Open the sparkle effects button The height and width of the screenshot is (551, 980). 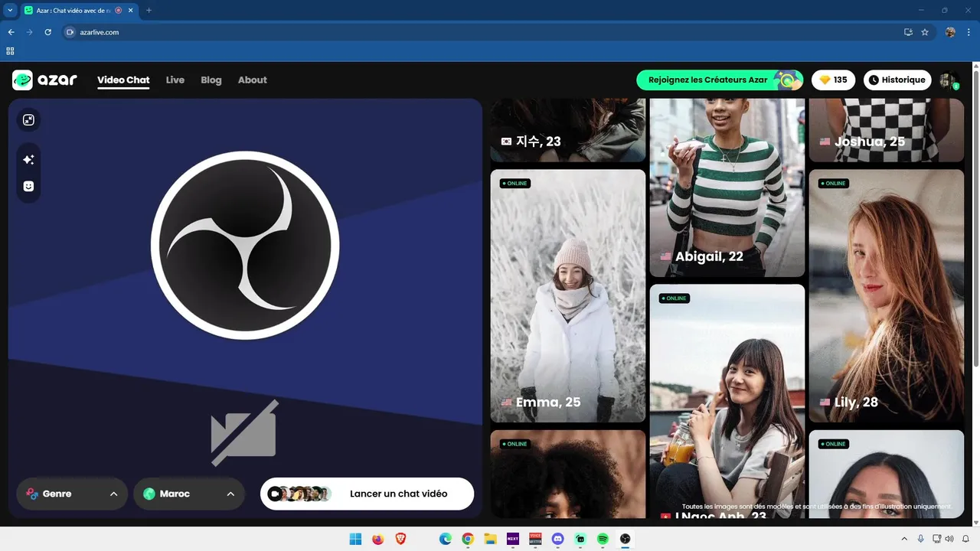coord(28,160)
